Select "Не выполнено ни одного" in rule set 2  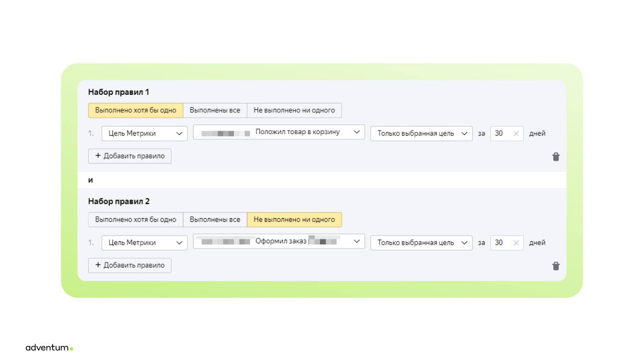coord(294,220)
